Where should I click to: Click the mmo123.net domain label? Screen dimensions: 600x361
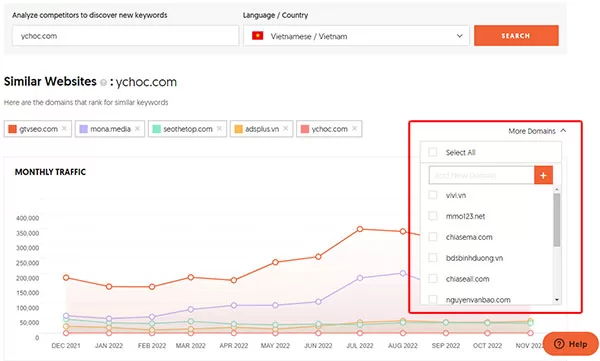coord(465,216)
